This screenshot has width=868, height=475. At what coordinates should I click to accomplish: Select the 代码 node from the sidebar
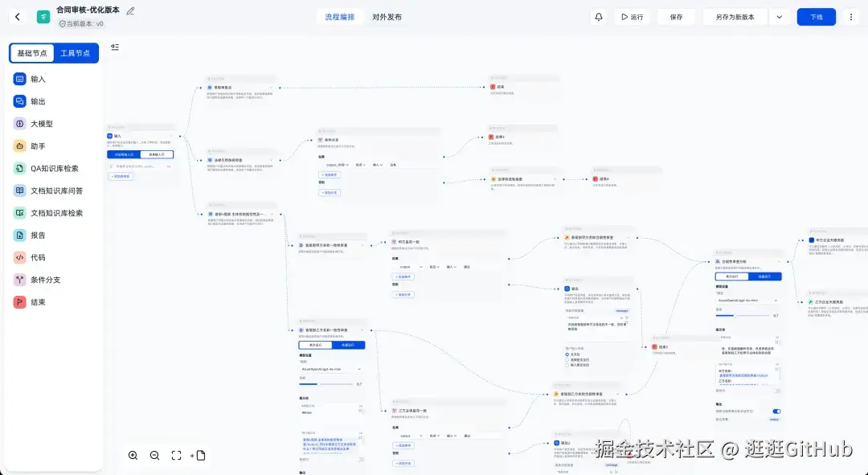coord(36,257)
